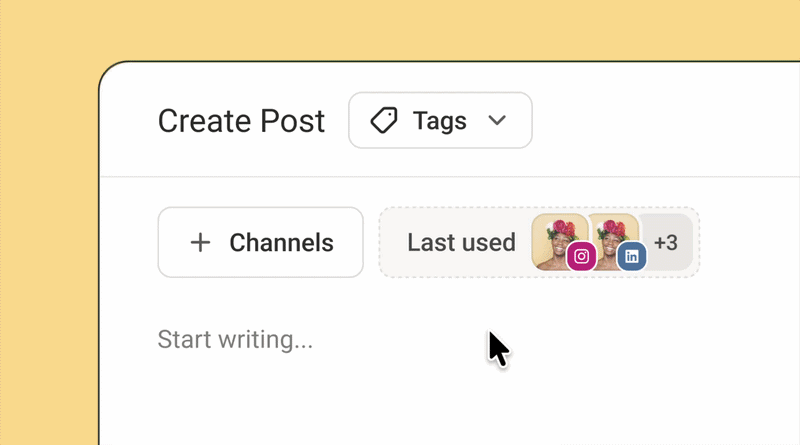Open the Channels picker button
Image resolution: width=800 pixels, height=445 pixels.
click(x=261, y=242)
